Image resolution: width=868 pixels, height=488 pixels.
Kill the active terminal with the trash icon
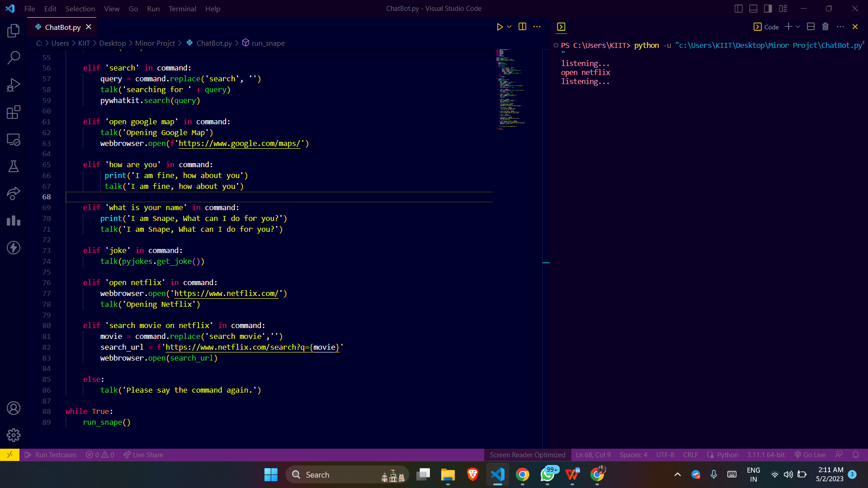pos(825,27)
